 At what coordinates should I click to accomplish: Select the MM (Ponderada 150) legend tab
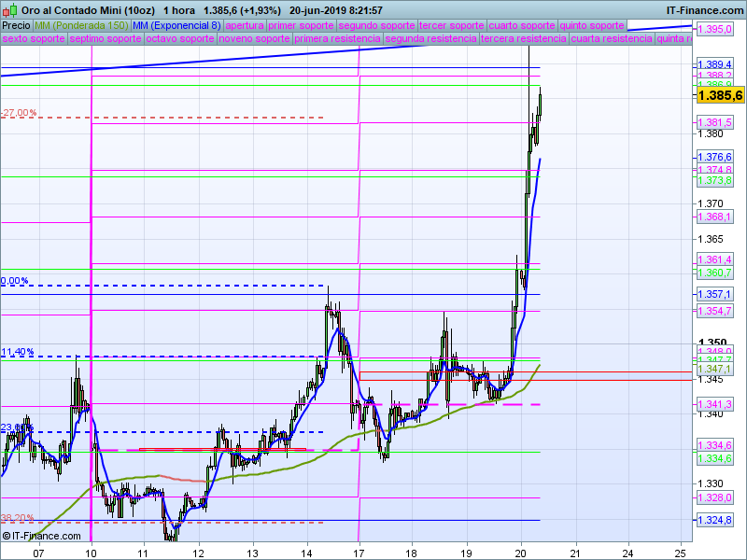(81, 26)
